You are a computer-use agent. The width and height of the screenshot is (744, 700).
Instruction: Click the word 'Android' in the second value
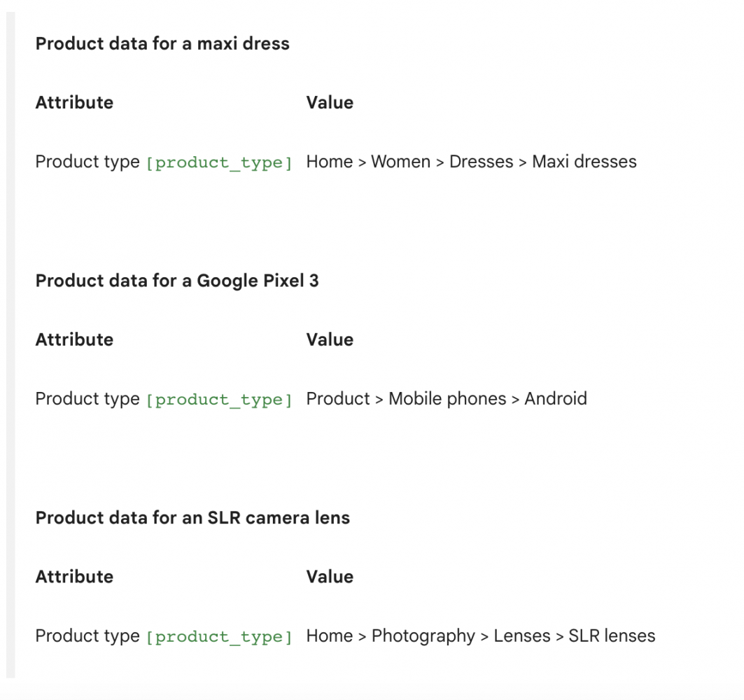(556, 398)
